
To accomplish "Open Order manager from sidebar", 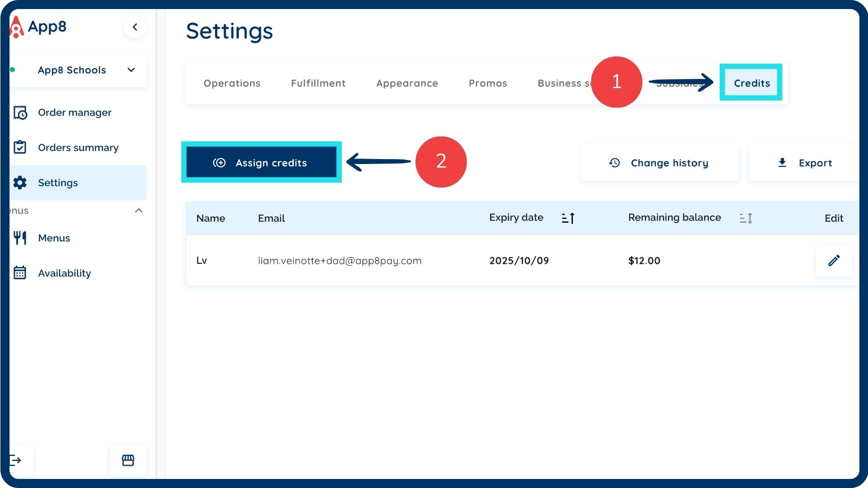I will coord(75,113).
